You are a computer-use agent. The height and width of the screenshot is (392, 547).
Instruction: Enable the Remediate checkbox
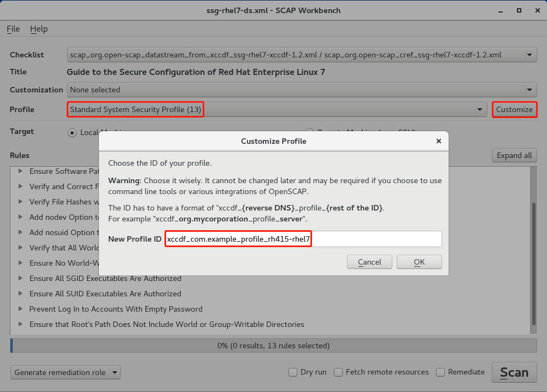440,372
